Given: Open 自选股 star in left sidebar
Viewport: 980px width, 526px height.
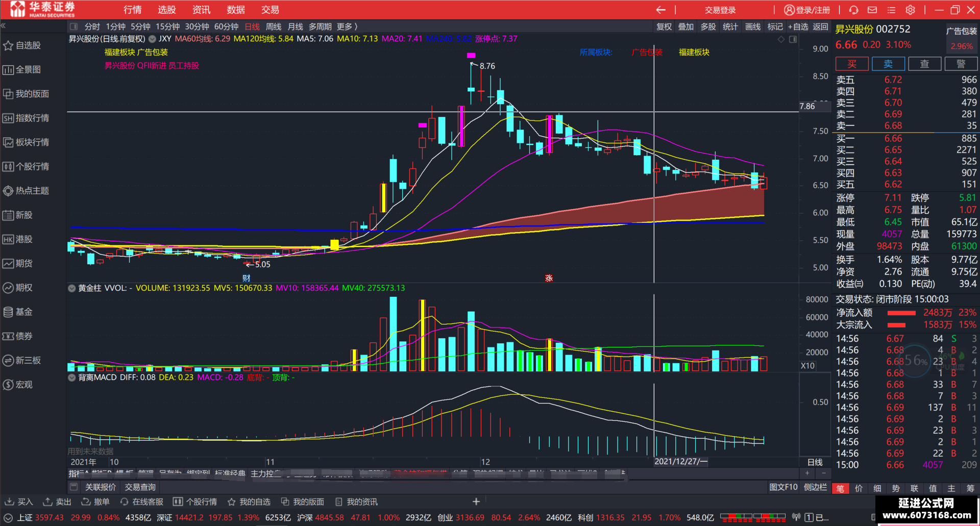Looking at the screenshot, I should (22, 45).
